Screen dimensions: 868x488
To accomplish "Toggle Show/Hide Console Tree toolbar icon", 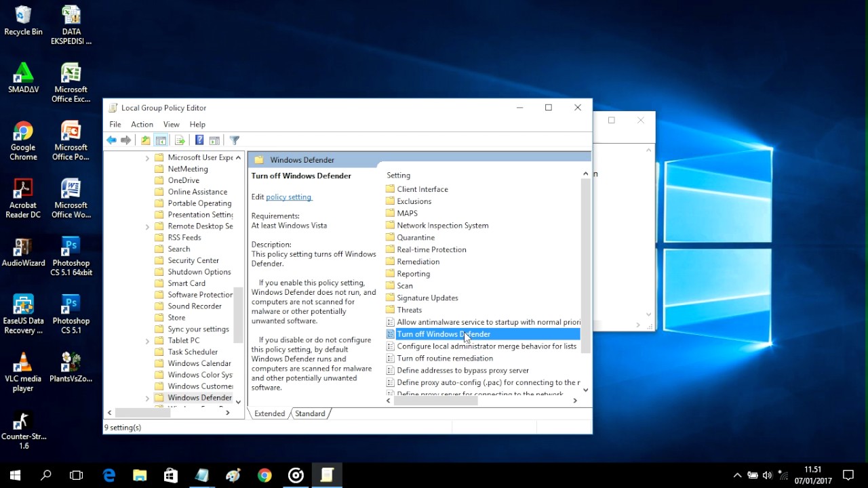I will pyautogui.click(x=161, y=140).
